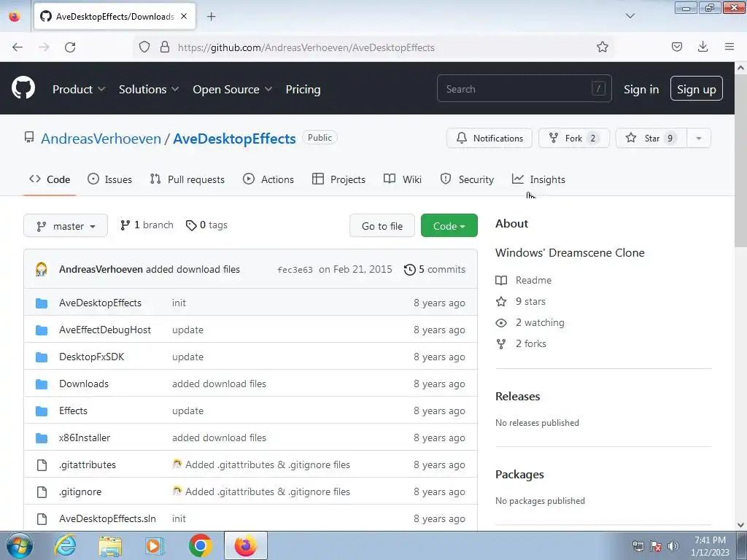Image resolution: width=747 pixels, height=560 pixels.
Task: Open the star lists dropdown arrow
Action: (698, 138)
